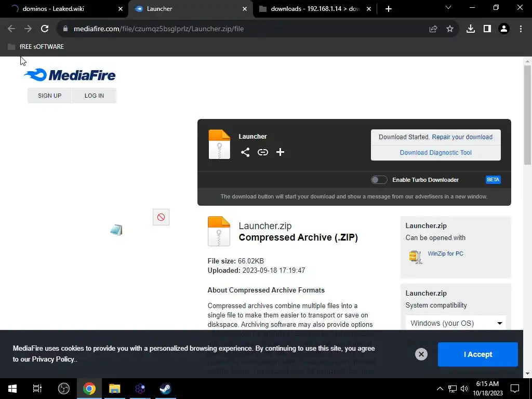This screenshot has height=399, width=532.
Task: Open Chrome downloads icon
Action: click(x=471, y=29)
